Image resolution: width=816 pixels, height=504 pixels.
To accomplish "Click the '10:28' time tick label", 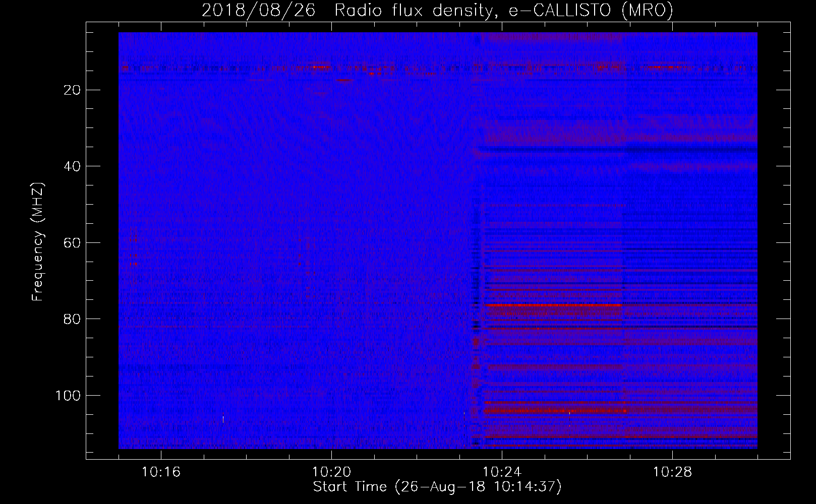I will point(672,472).
